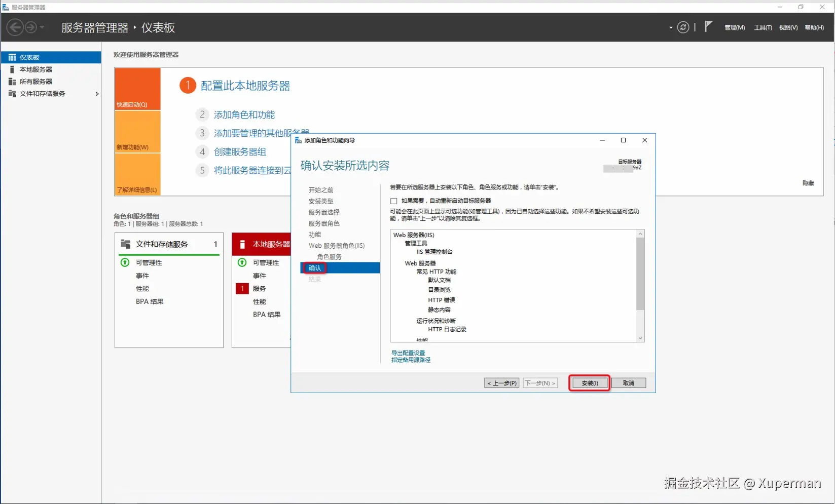
Task: Click the scroll down arrow in features list
Action: [x=640, y=338]
